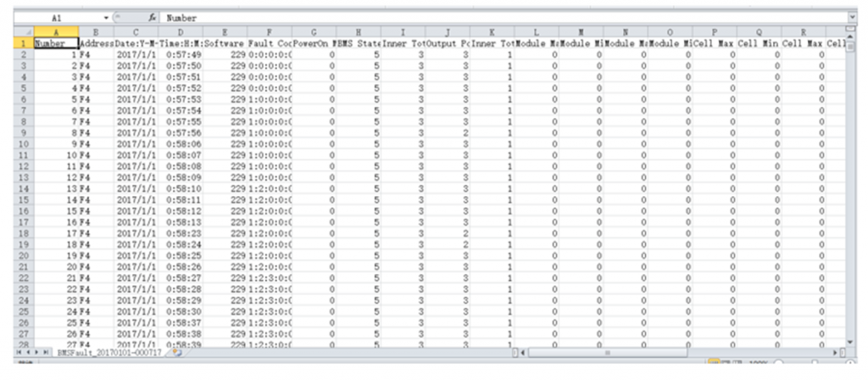Click the vertical scrollbar down arrow
Image resolution: width=868 pixels, height=381 pixels.
pyautogui.click(x=851, y=343)
